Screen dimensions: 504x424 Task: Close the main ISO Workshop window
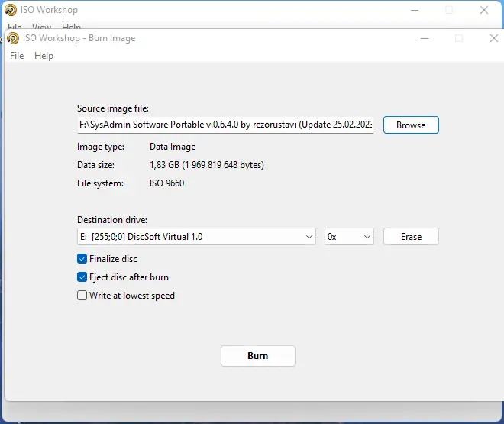point(484,11)
